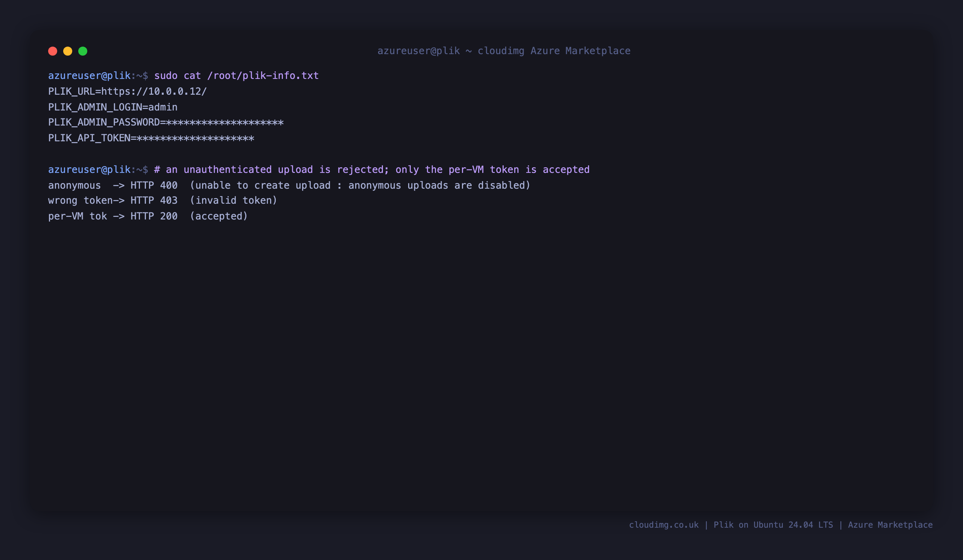Image resolution: width=963 pixels, height=560 pixels.
Task: Click the 'anonymous -> HTTP 400' output line
Action: point(289,186)
